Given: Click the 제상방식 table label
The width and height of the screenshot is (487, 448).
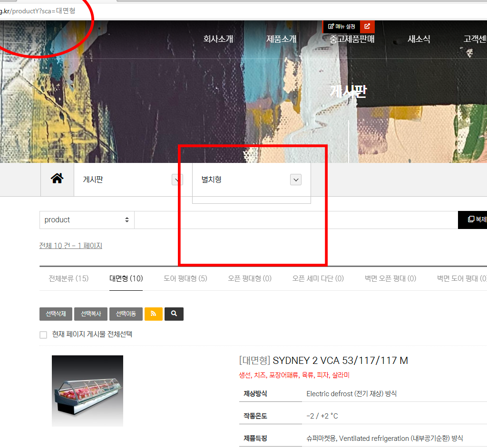Looking at the screenshot, I should pyautogui.click(x=255, y=393).
